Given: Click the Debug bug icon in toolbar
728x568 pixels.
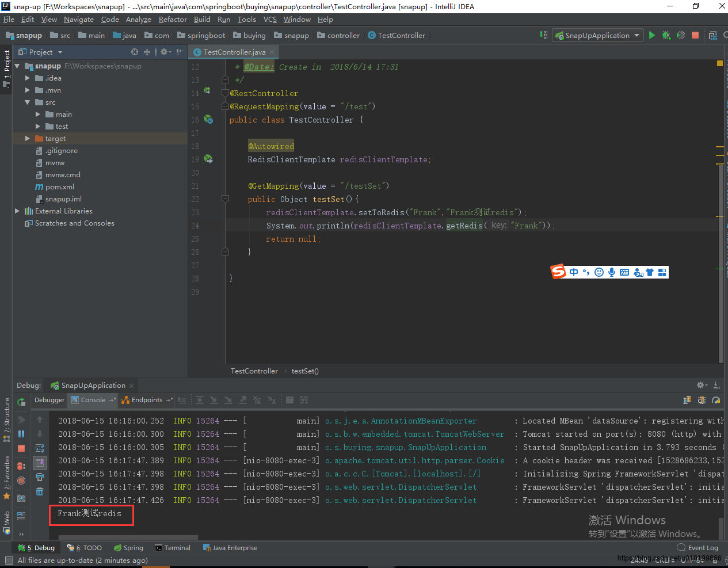Looking at the screenshot, I should point(666,35).
